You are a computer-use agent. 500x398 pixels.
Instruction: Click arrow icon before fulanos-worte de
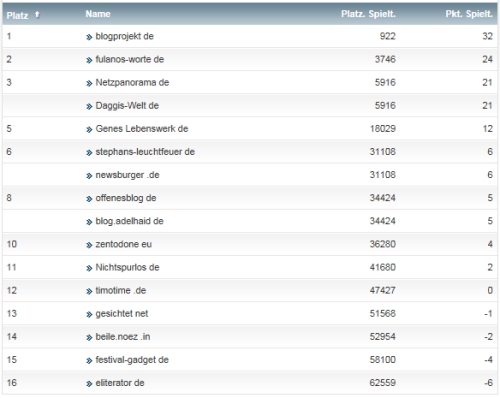click(89, 60)
